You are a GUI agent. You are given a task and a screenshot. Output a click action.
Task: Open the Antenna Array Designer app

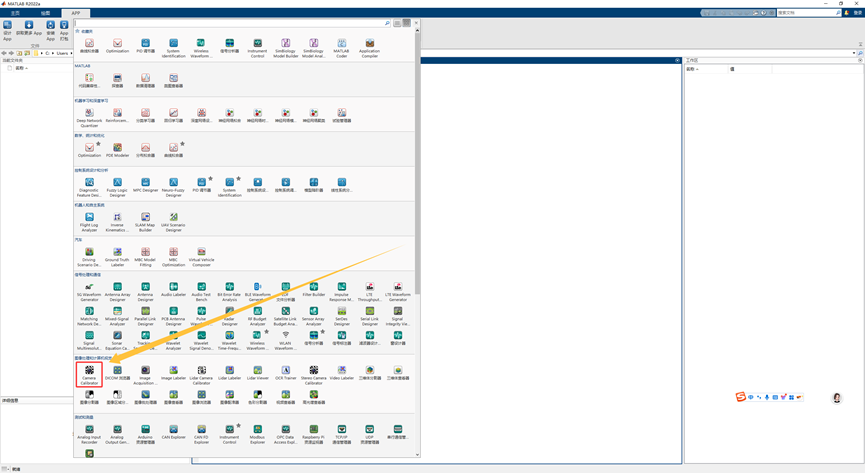[x=118, y=291]
